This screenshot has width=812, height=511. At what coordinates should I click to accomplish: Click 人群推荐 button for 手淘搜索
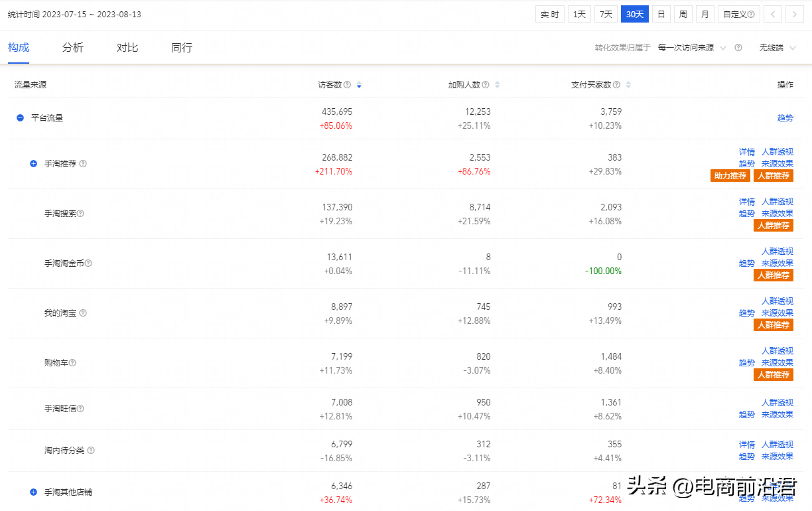(x=774, y=226)
